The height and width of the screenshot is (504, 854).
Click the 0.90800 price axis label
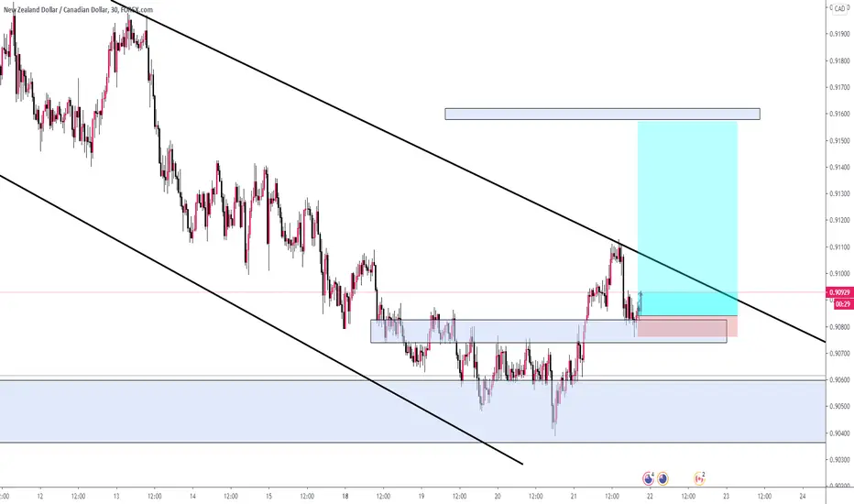[839, 327]
